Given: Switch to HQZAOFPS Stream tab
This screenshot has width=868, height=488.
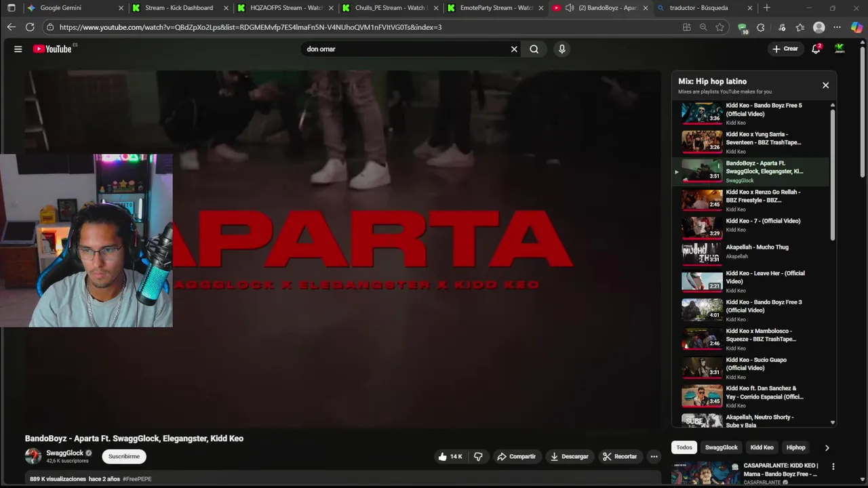Looking at the screenshot, I should [285, 8].
